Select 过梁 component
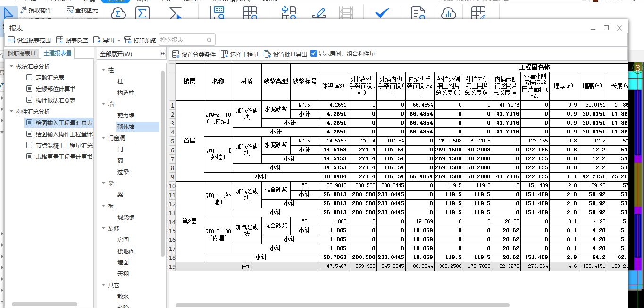 pos(123,172)
